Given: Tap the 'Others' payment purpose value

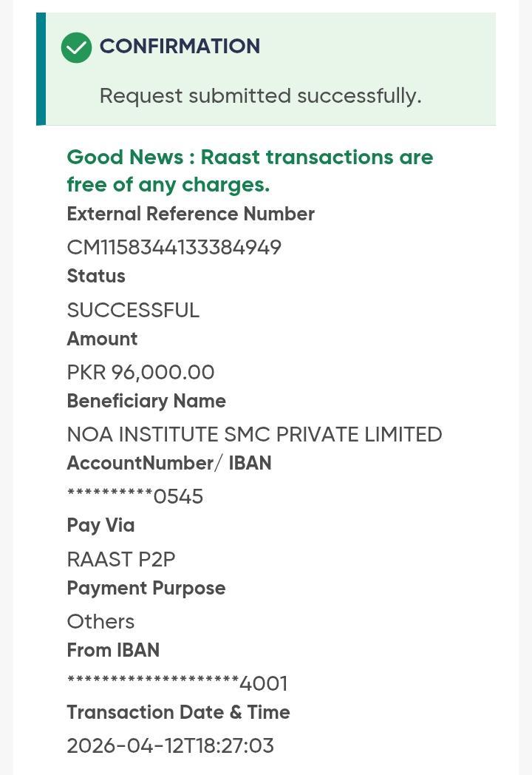Looking at the screenshot, I should tap(100, 621).
